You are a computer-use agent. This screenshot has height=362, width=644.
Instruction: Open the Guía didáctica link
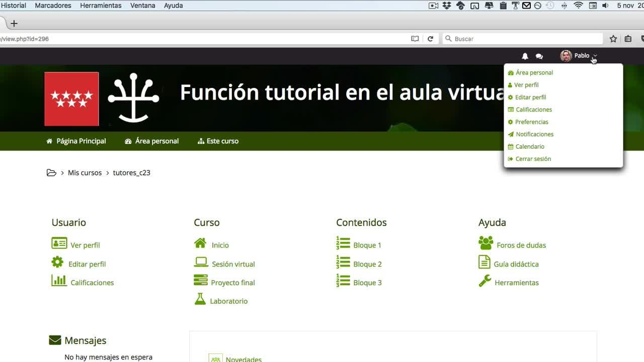[x=516, y=264]
